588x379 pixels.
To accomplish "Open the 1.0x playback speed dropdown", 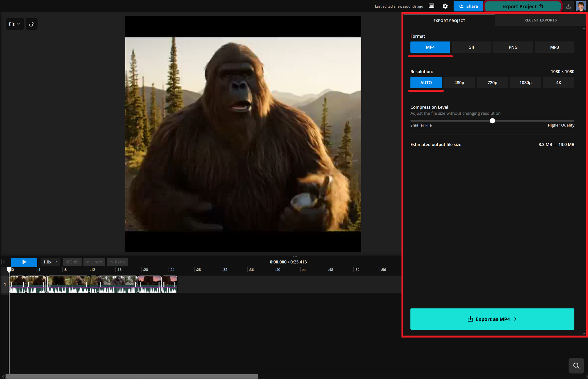I will pos(50,262).
